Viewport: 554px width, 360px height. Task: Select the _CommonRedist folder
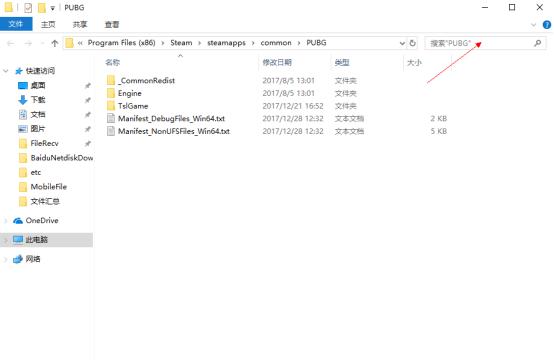pos(146,81)
